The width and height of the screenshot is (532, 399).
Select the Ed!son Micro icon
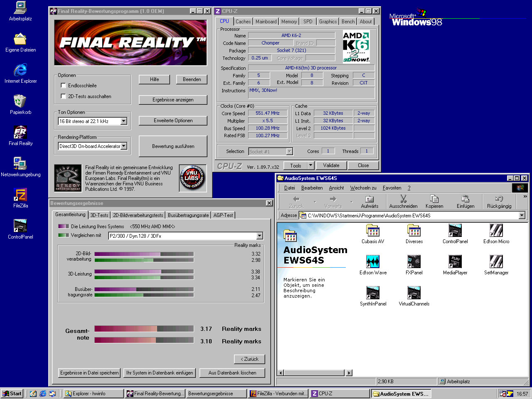[496, 230]
